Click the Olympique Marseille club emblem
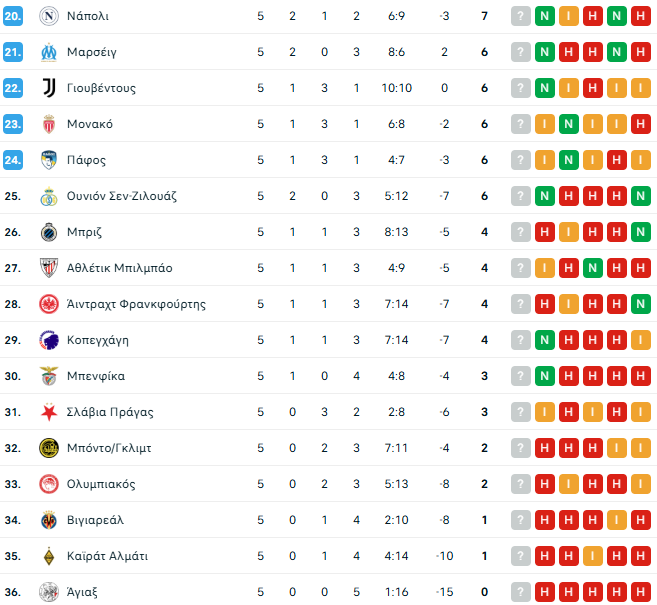The height and width of the screenshot is (605, 657). [48, 52]
